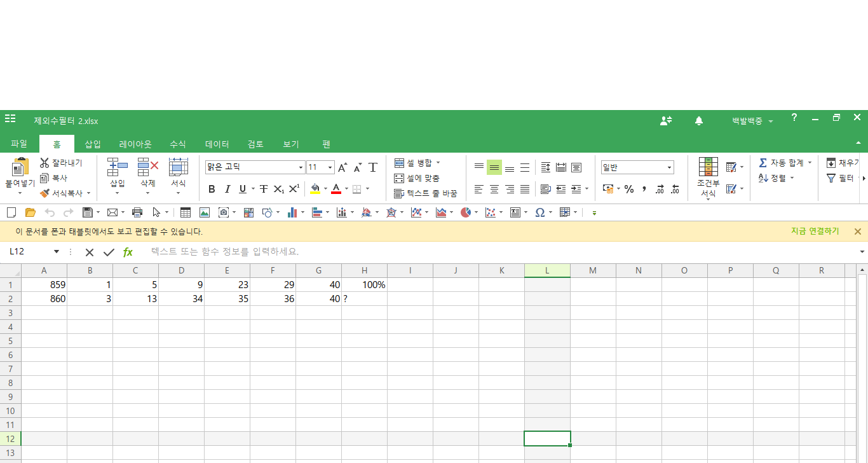Open the 맑은 고딕 font name dropdown
This screenshot has width=868, height=463.
(301, 168)
